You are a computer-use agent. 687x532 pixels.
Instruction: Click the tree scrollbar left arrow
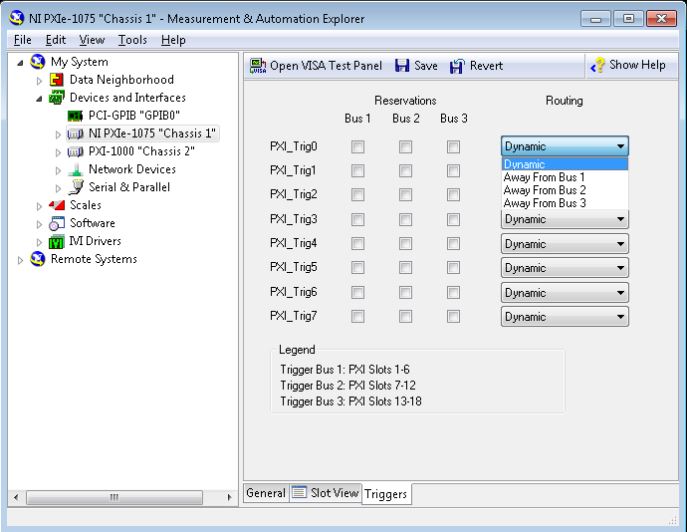click(16, 497)
